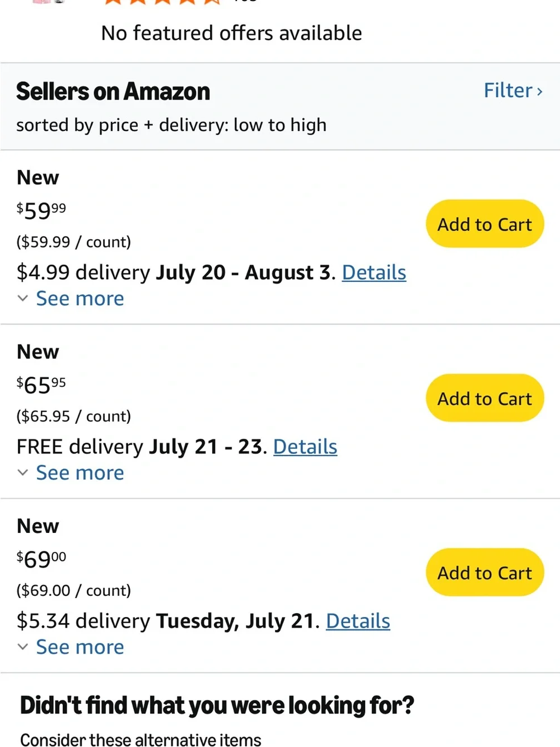
Task: Click the Sellers on Amazon heading
Action: tap(113, 91)
